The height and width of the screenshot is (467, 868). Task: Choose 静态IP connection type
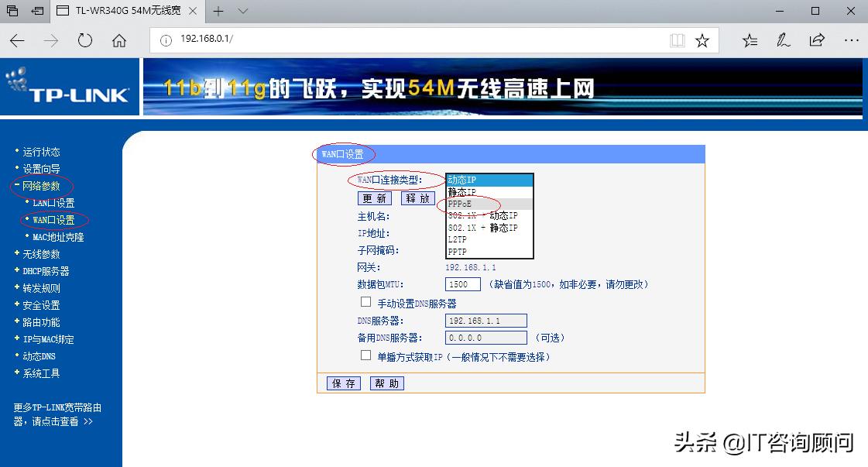click(461, 191)
